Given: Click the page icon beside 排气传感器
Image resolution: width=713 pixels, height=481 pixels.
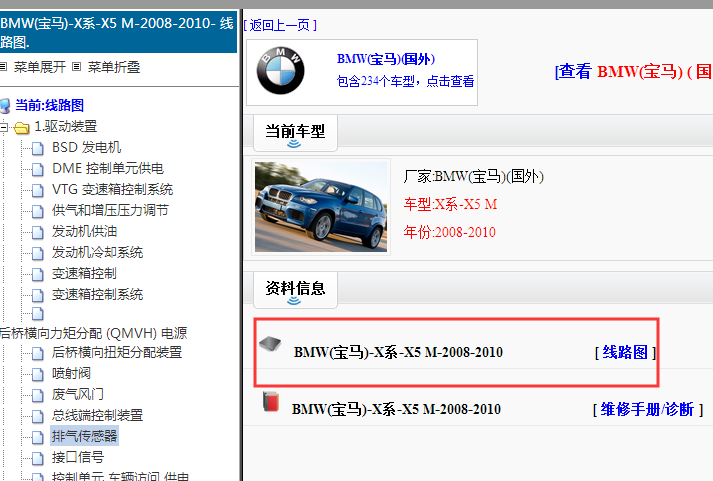Looking at the screenshot, I should (x=38, y=437).
